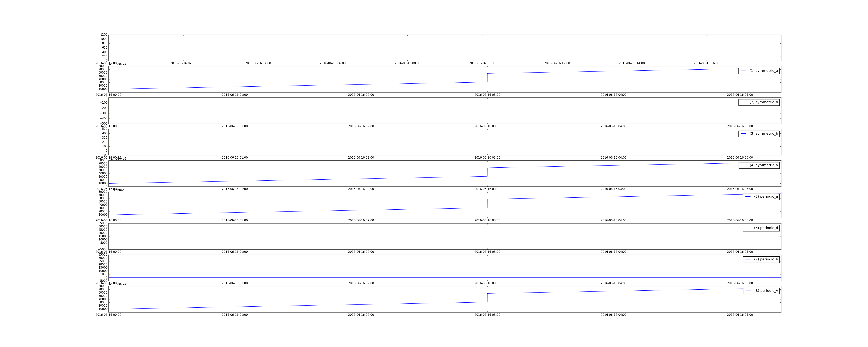The width and height of the screenshot is (868, 347).
Task: Click the "(3) symmetric_h" legend label
Action: [763, 133]
